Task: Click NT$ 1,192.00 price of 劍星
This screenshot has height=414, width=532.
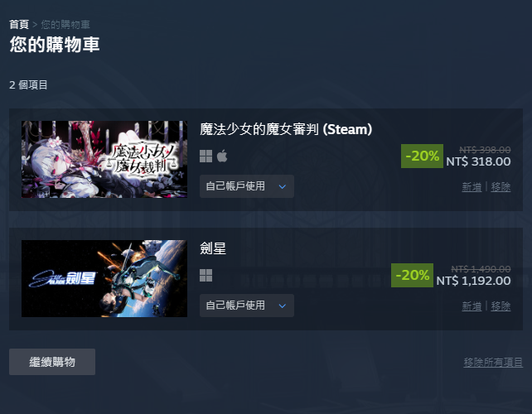Action: click(473, 281)
